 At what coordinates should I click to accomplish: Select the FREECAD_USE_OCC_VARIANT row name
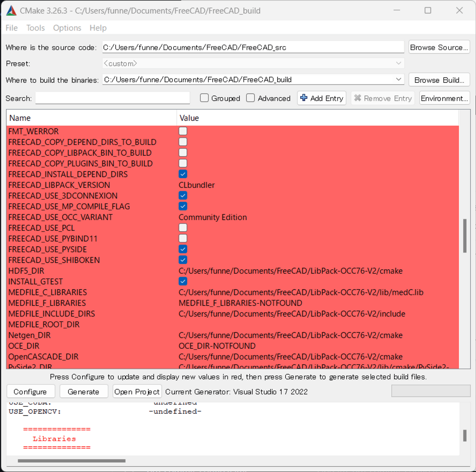click(61, 217)
